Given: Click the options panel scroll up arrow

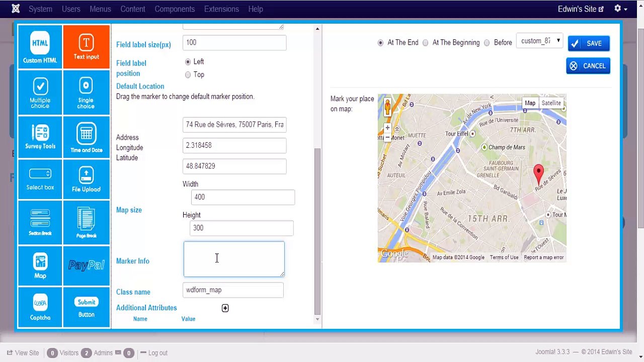Looking at the screenshot, I should 317,29.
